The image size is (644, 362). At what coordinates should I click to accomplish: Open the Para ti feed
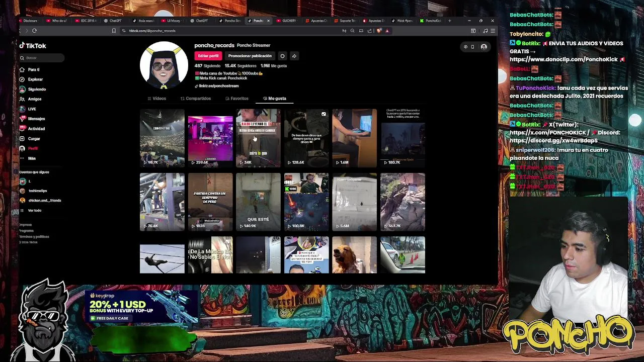pos(29,69)
